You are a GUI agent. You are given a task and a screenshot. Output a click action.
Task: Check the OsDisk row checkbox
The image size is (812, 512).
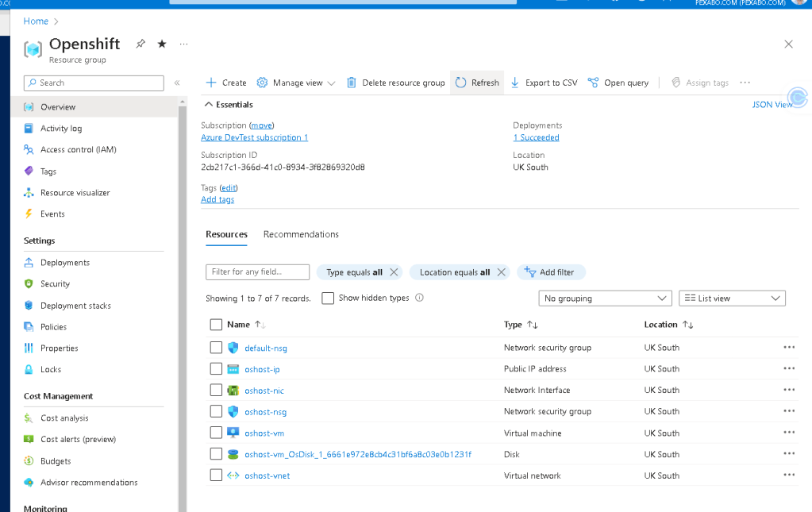(x=216, y=453)
